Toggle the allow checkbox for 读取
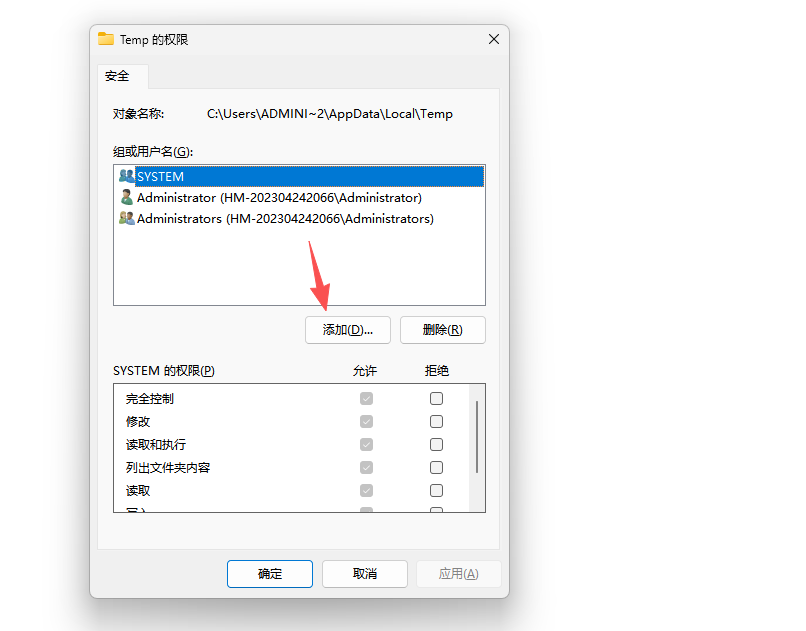 coord(367,491)
